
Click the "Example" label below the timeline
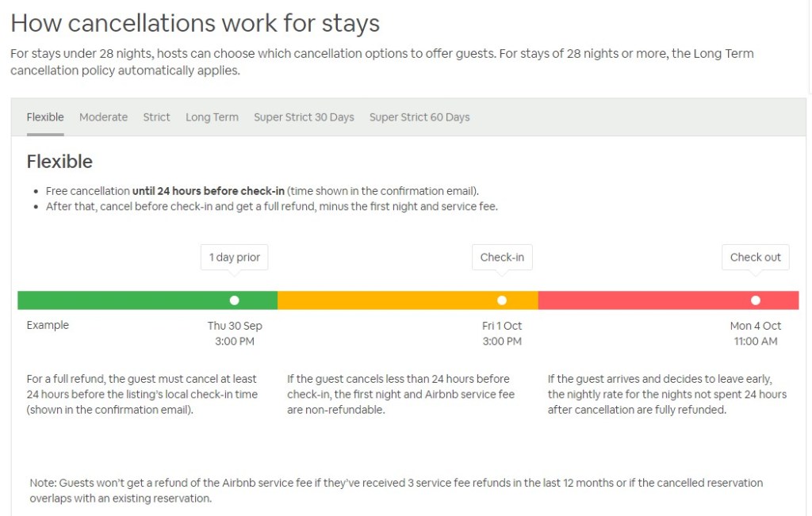(x=48, y=325)
